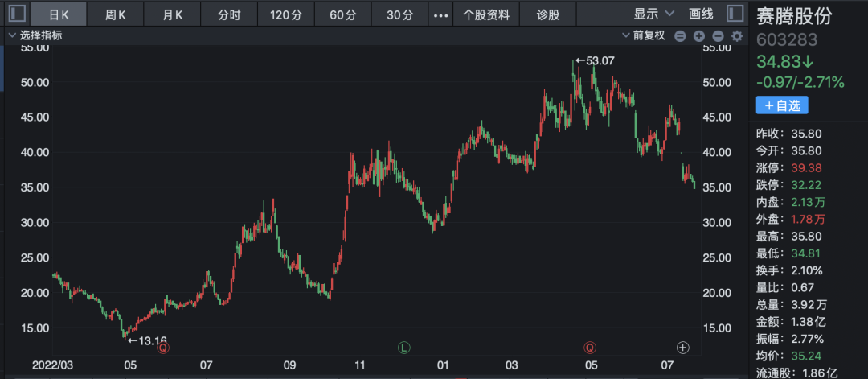This screenshot has height=379, width=868.
Task: Expand the 选择指标 indicator dropdown
Action: [35, 35]
